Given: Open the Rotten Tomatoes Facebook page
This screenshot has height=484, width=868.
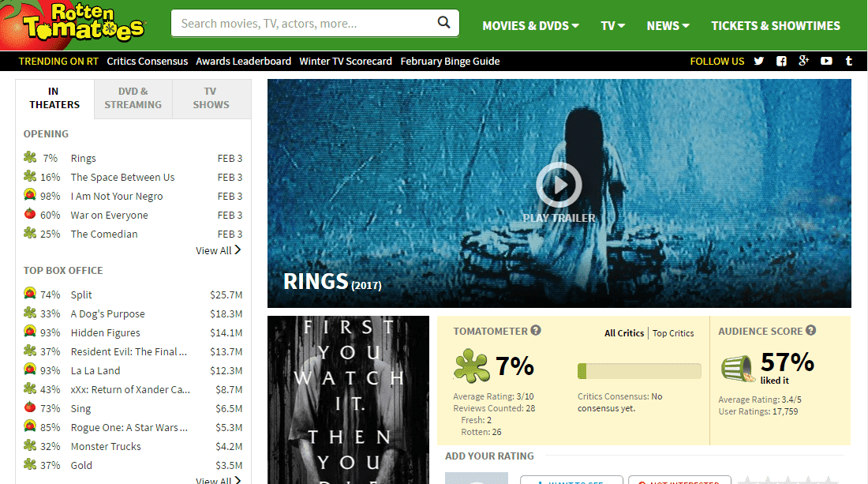Looking at the screenshot, I should 781,61.
